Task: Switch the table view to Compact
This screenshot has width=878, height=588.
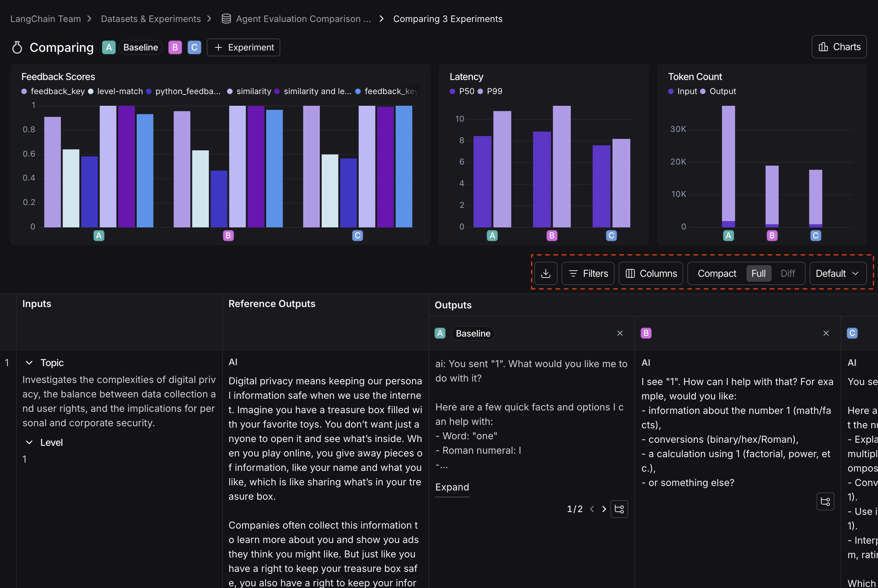Action: (717, 273)
